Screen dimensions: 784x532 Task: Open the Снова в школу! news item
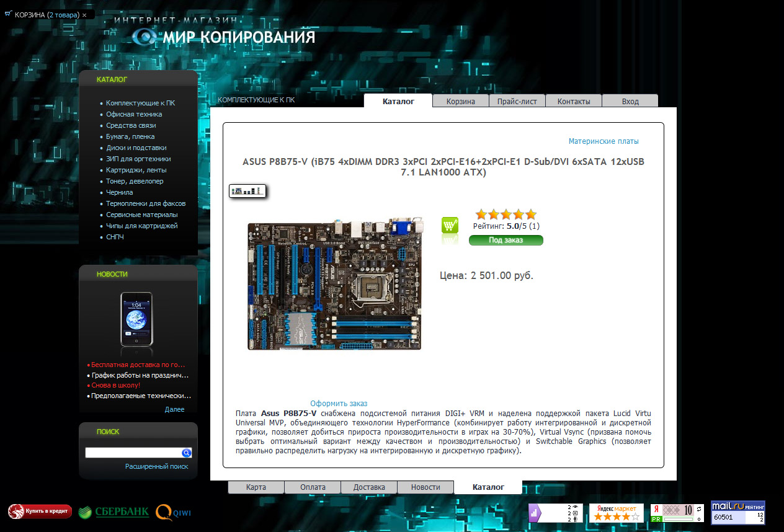(x=116, y=385)
